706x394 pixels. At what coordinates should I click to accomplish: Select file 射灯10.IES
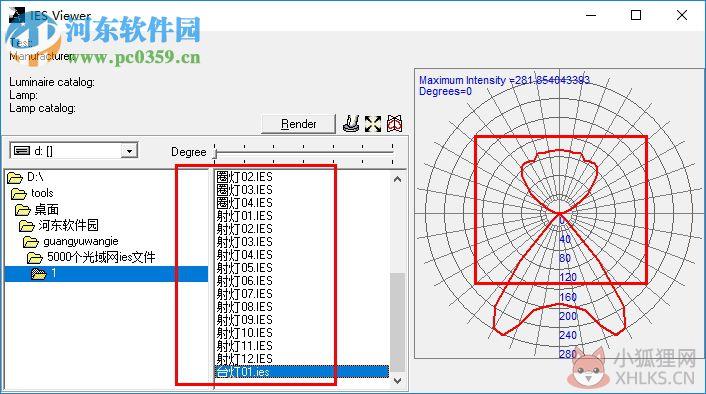coord(244,333)
